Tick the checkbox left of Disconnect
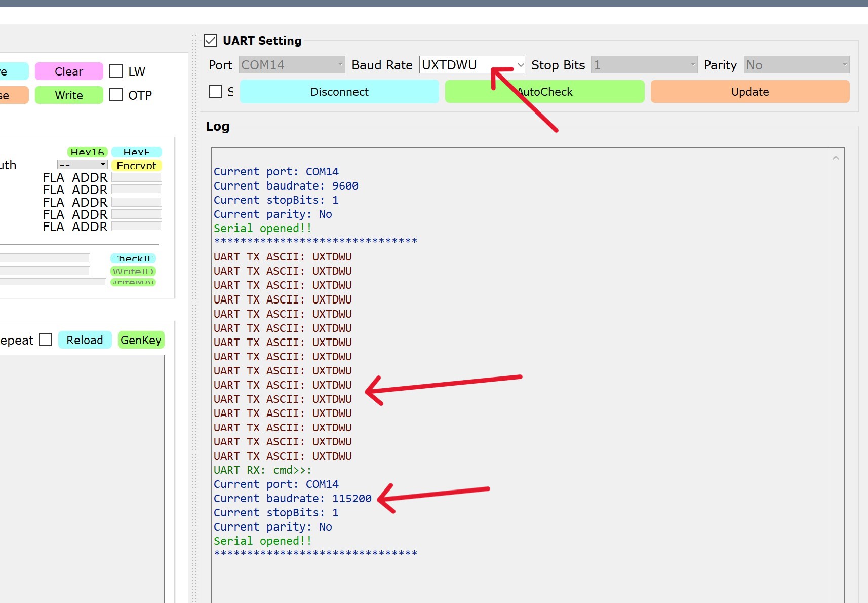The width and height of the screenshot is (868, 603). (x=215, y=91)
